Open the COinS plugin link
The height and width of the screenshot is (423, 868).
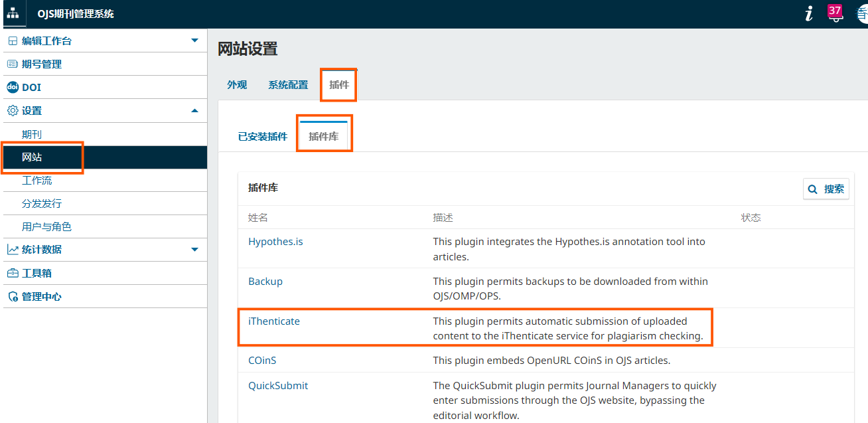coord(262,361)
